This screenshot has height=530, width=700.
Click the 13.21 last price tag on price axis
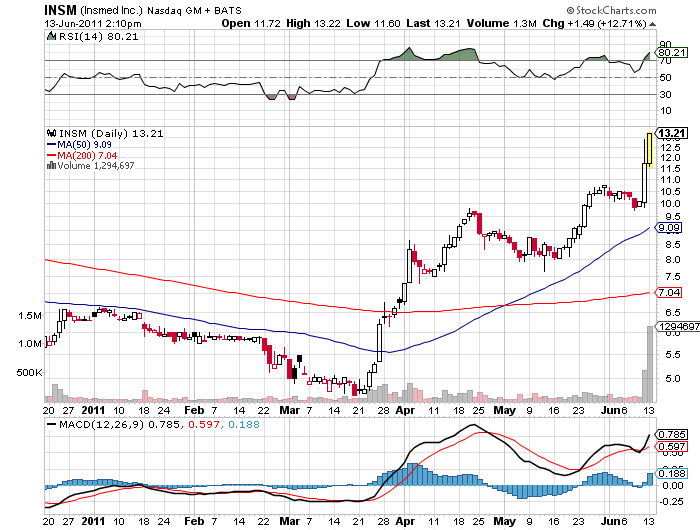[671, 133]
